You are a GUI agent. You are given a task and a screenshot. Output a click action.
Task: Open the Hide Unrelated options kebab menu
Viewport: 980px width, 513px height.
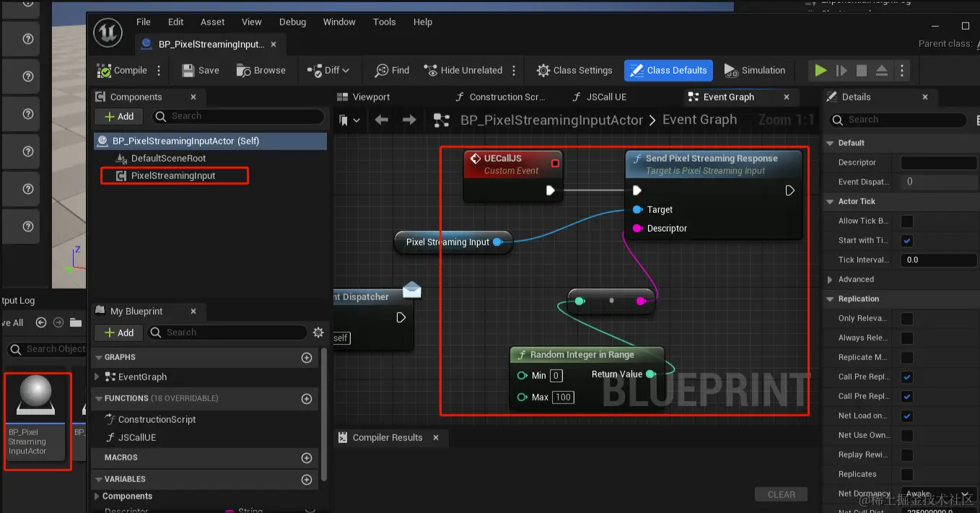[x=514, y=71]
